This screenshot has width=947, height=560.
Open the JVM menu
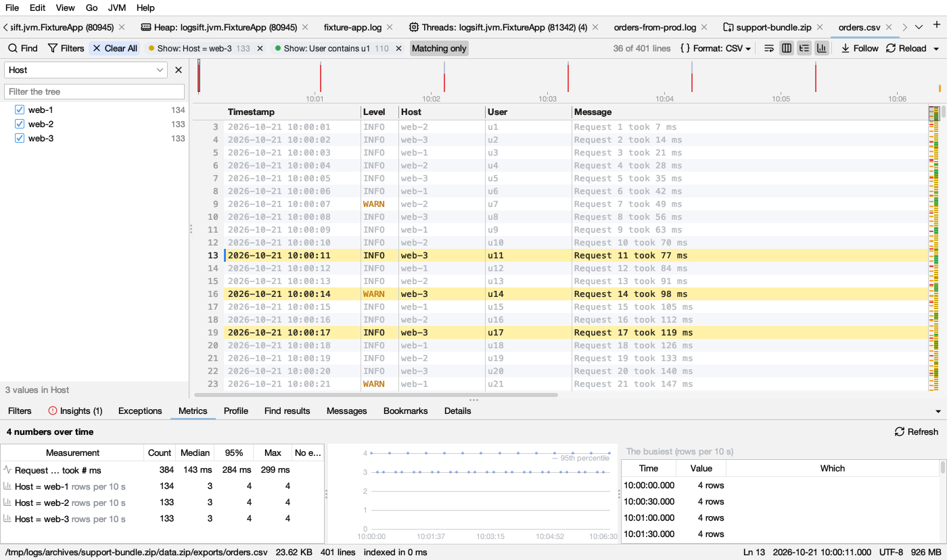pos(117,8)
